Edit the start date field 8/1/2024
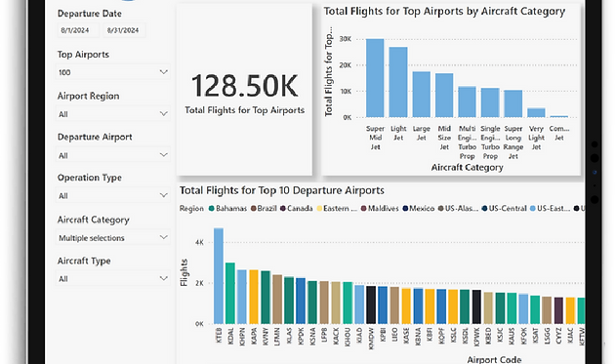Screen dimensions: 615x364 (x=78, y=30)
